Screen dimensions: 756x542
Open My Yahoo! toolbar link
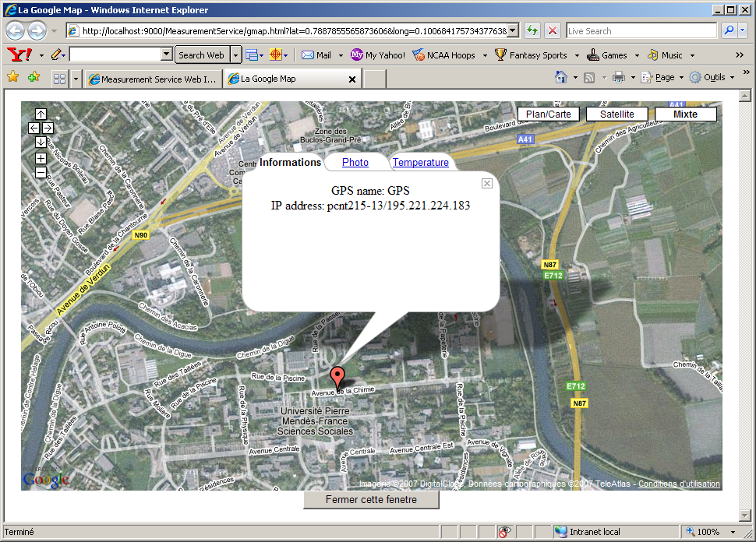pos(378,55)
